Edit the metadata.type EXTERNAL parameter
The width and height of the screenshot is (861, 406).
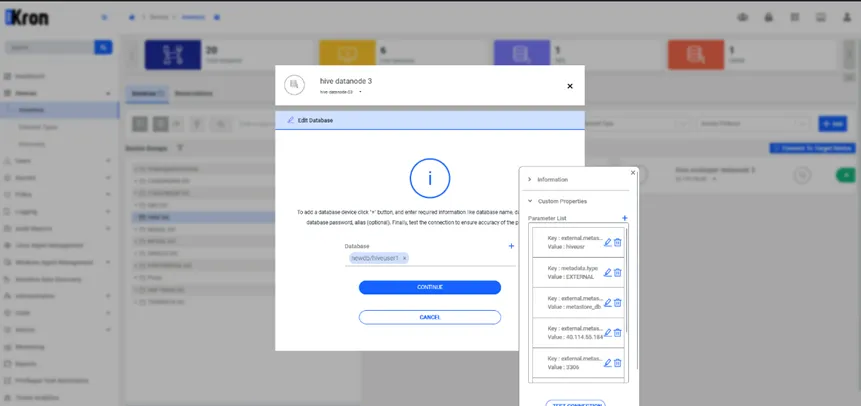[607, 272]
